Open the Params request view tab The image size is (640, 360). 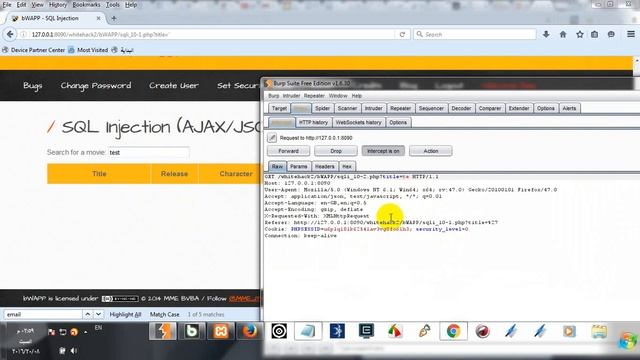pyautogui.click(x=298, y=167)
